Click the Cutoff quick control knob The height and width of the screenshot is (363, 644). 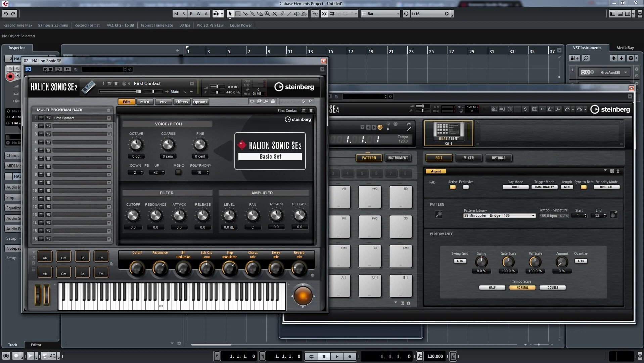[137, 269]
